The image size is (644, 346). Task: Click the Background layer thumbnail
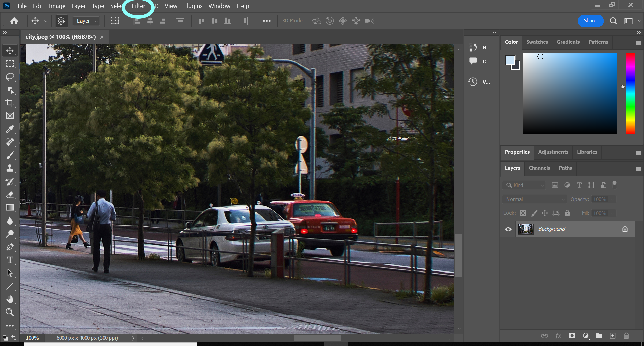[x=526, y=229]
